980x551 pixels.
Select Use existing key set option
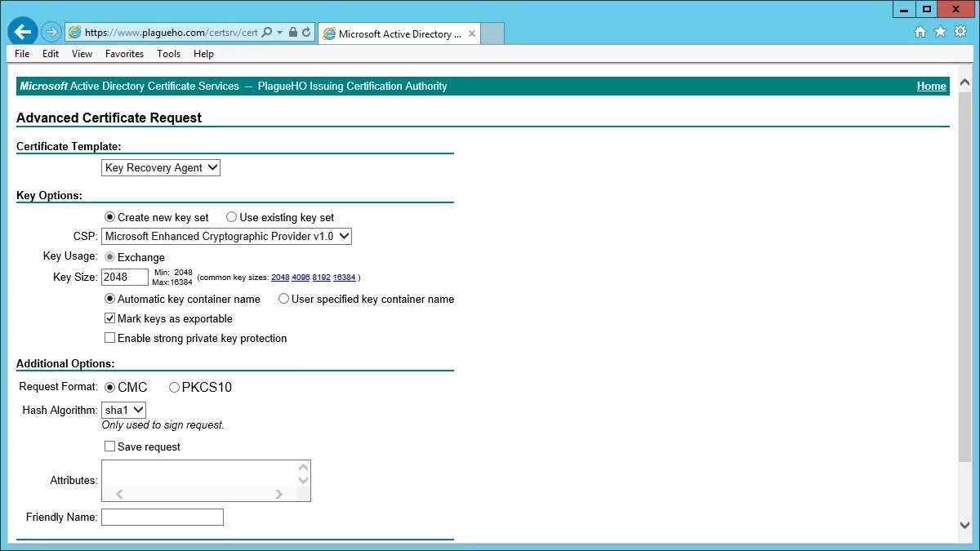point(232,217)
